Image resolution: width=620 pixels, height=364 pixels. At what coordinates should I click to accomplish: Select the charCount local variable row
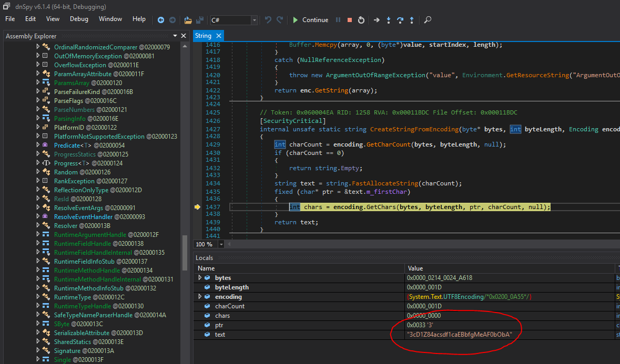click(x=406, y=306)
